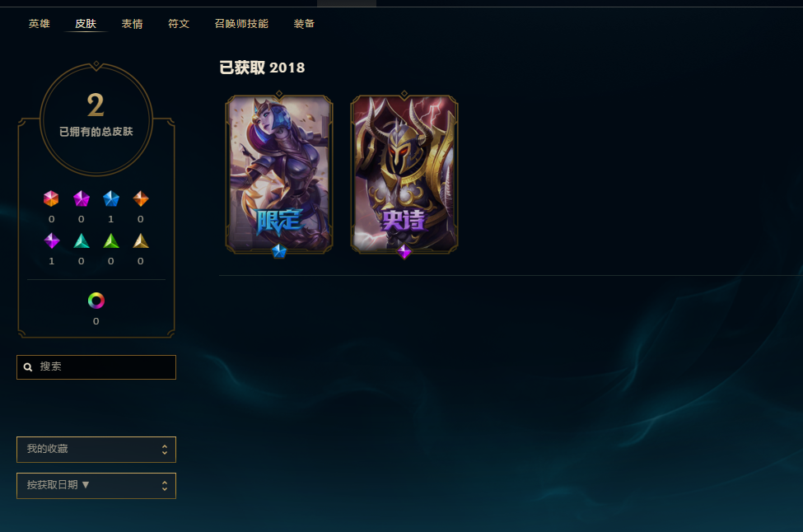Click the Ultimate tier pink gem icon
This screenshot has width=803, height=532.
coord(51,198)
